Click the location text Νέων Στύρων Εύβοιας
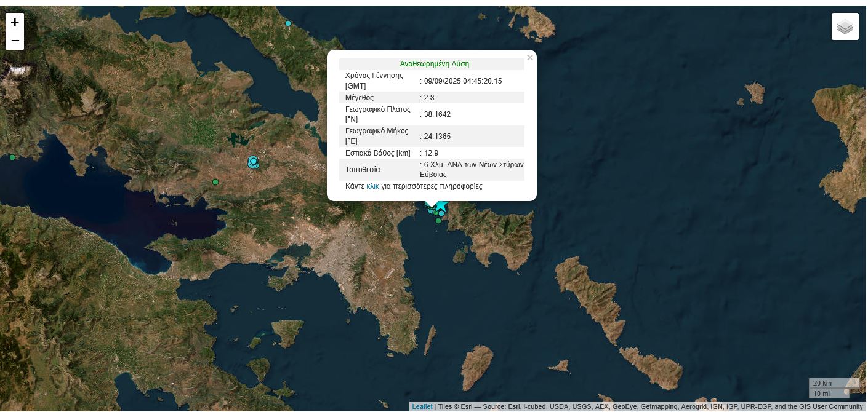 pyautogui.click(x=472, y=170)
